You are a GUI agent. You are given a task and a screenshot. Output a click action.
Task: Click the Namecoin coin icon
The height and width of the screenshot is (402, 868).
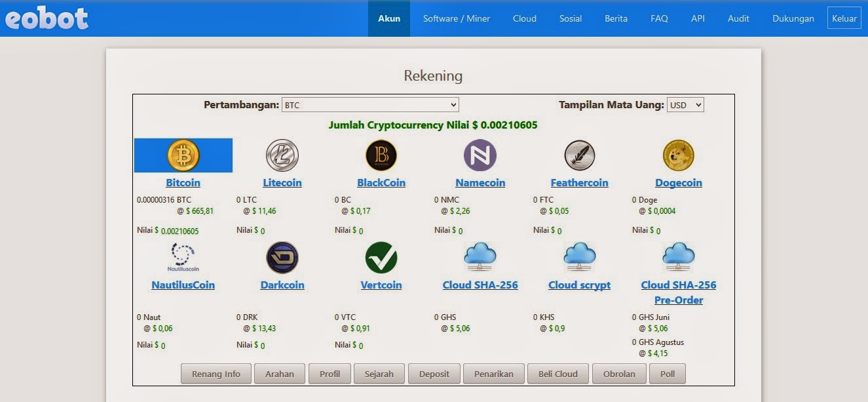(x=480, y=155)
